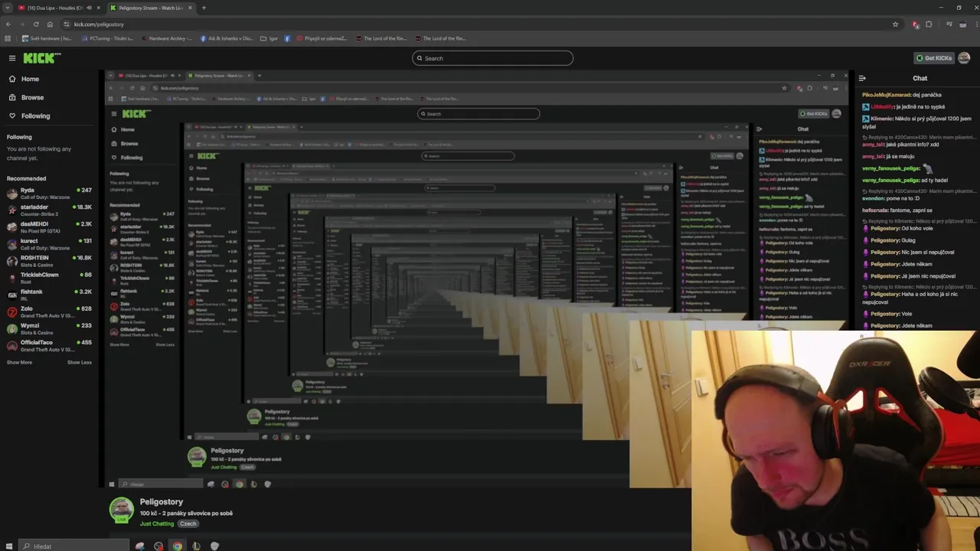
Task: Open the extensions puzzle icon
Action: click(x=929, y=24)
